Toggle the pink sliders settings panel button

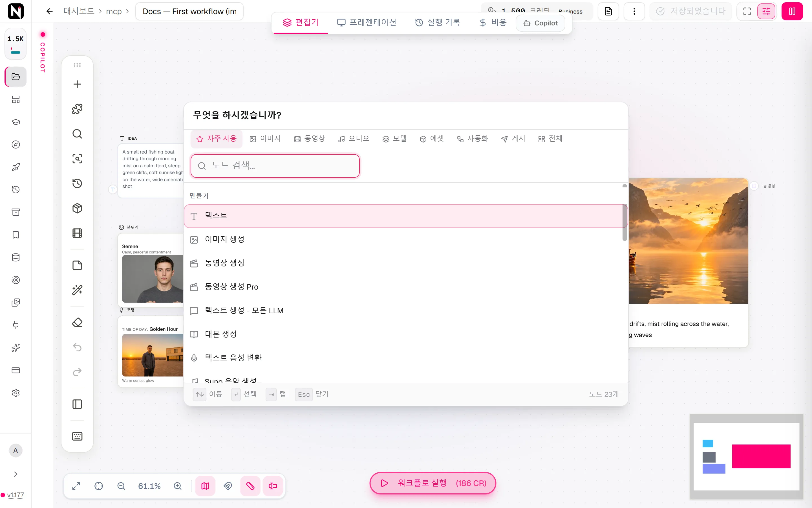(x=766, y=11)
